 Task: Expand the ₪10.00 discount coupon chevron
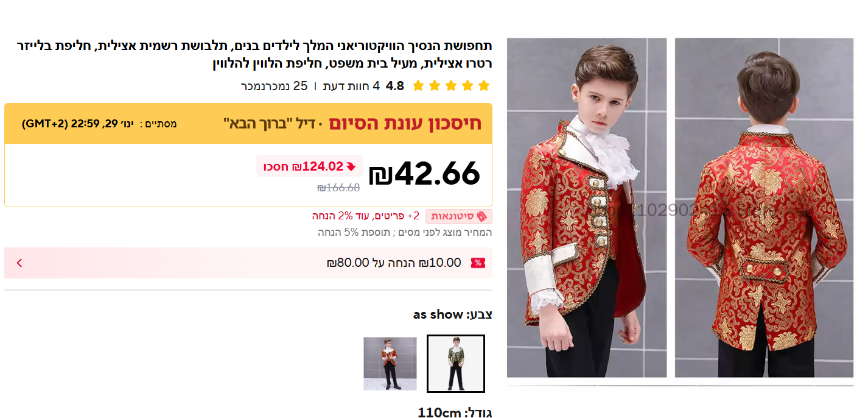coord(19,263)
